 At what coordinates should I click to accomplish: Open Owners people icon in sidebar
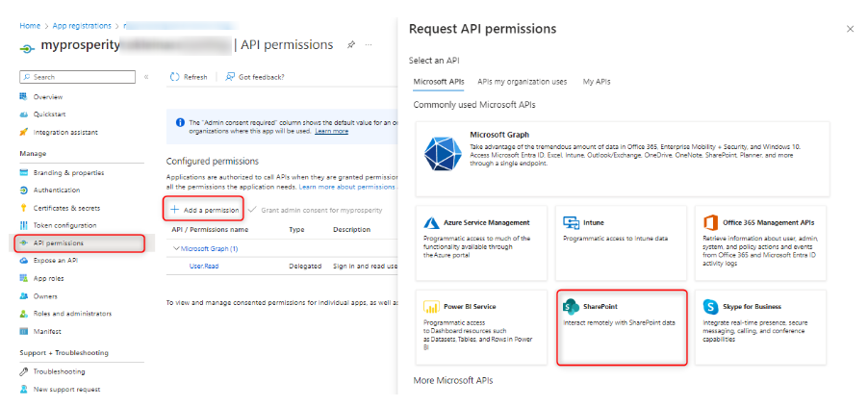click(23, 296)
